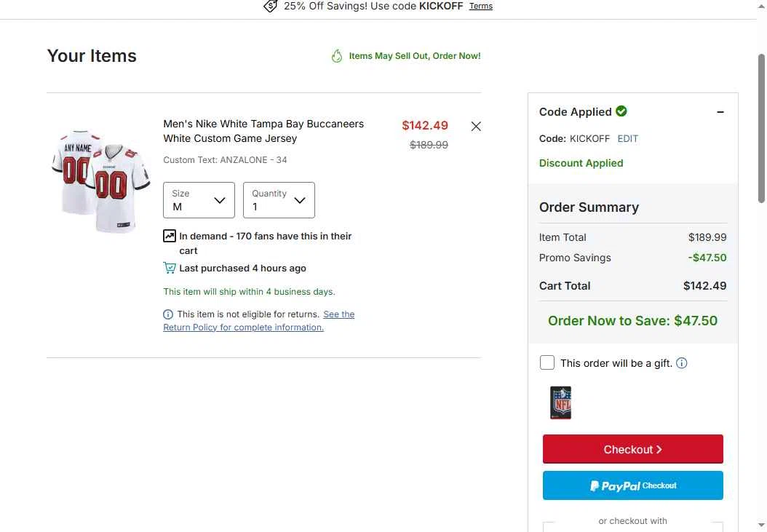This screenshot has width=767, height=532.
Task: Remove the jersey with the X icon
Action: (x=475, y=127)
